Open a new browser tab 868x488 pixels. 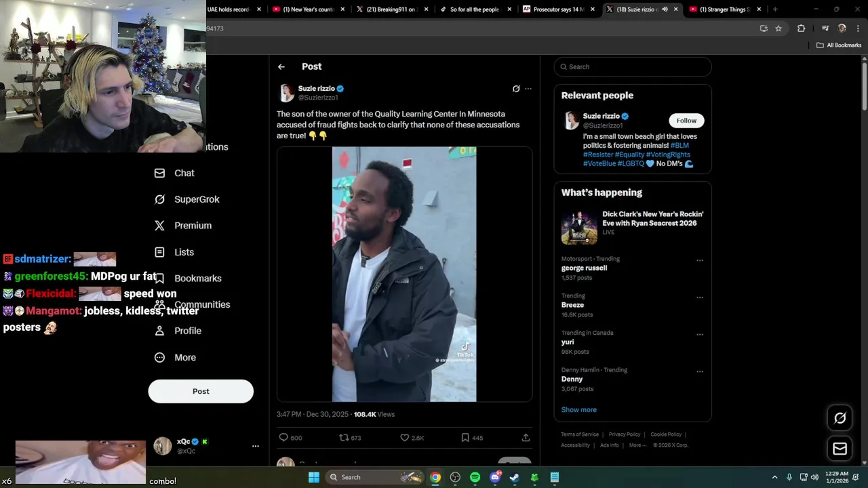pyautogui.click(x=775, y=9)
